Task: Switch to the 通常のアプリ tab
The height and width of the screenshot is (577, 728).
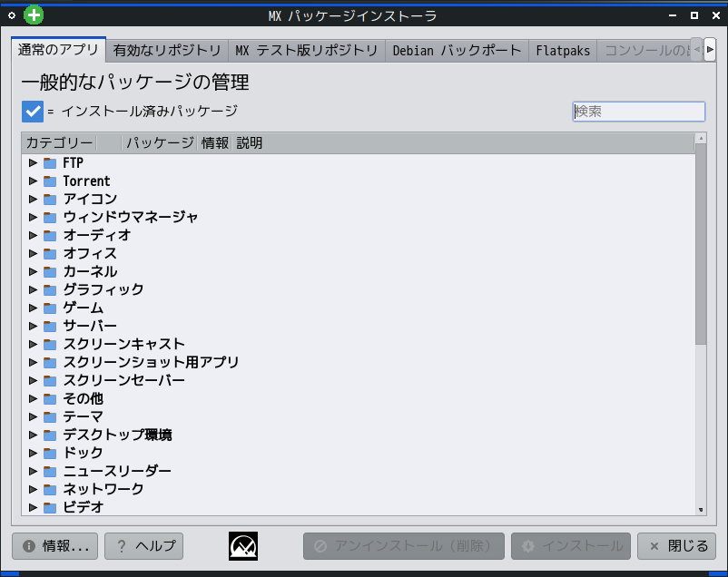Action: (58, 50)
